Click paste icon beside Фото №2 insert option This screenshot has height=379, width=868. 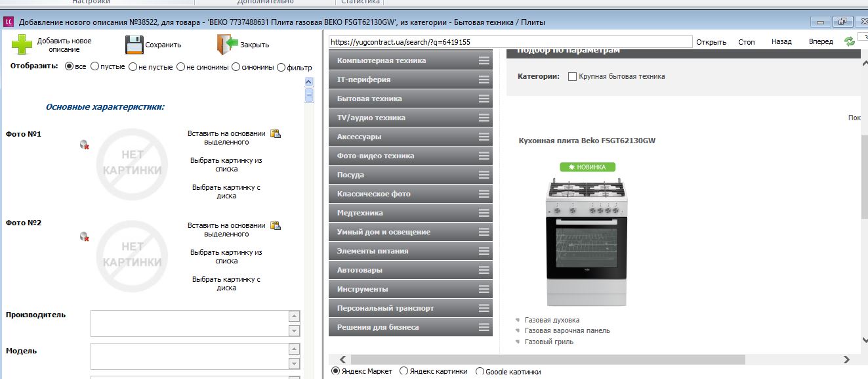pos(276,226)
